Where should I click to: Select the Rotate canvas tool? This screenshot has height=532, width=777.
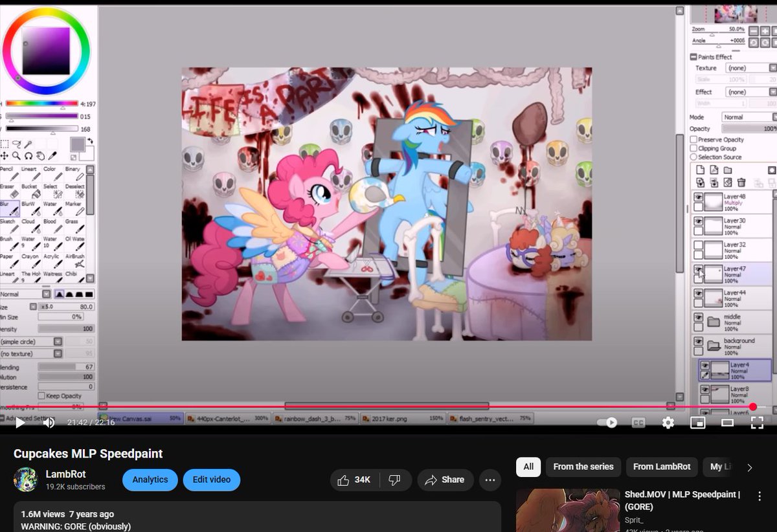[29, 156]
